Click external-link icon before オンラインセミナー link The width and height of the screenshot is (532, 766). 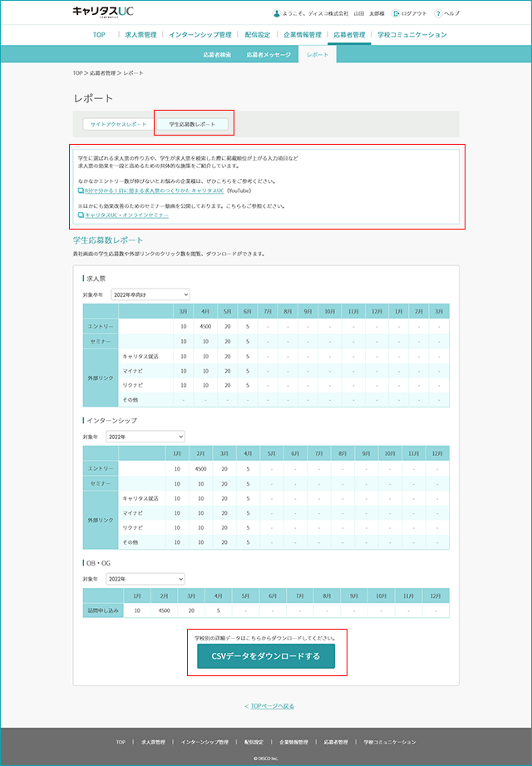(x=81, y=215)
